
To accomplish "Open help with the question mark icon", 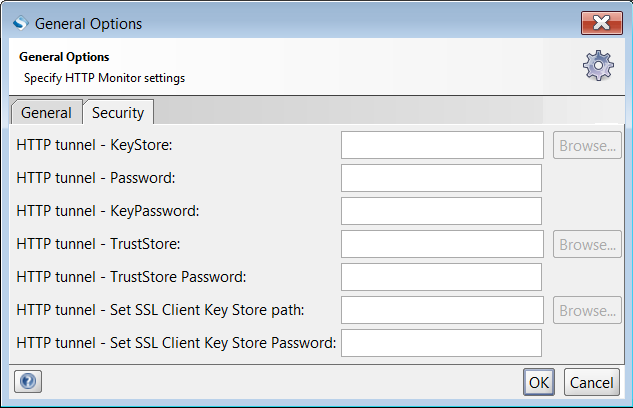I will [x=28, y=382].
